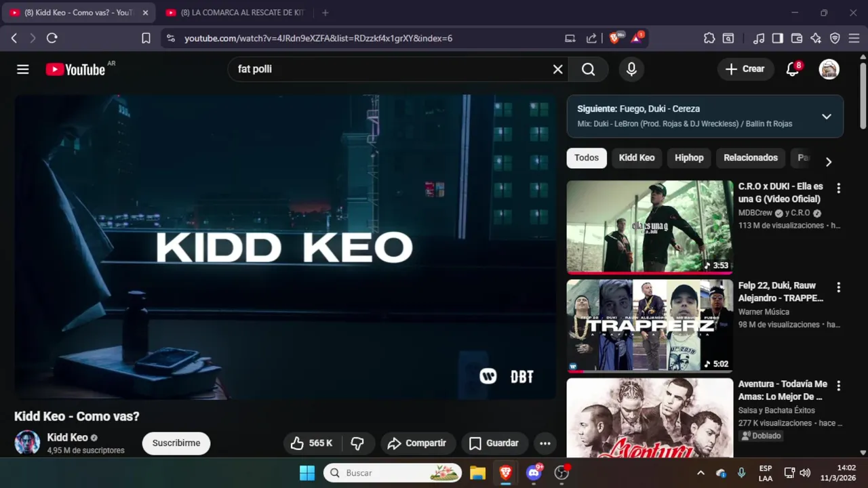This screenshot has height=488, width=868.
Task: Switch to LA COMARCA AL RESCATE tab
Action: click(x=236, y=13)
